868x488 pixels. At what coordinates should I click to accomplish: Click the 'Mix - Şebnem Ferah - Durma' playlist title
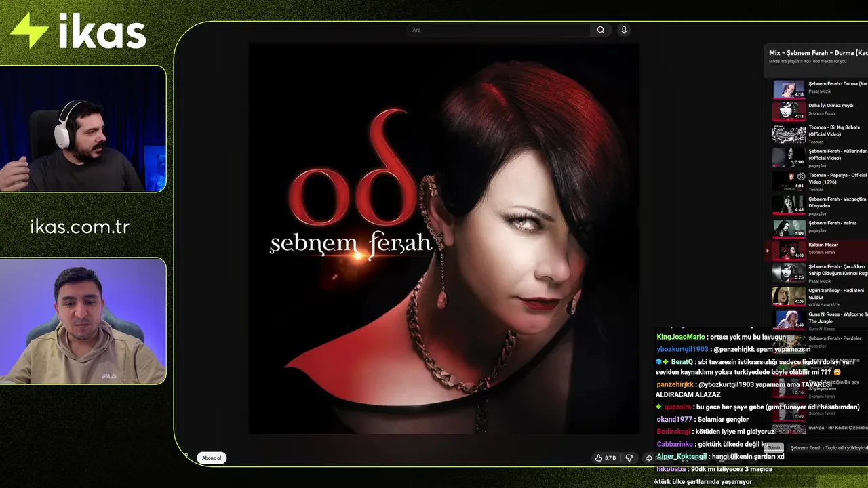pos(818,52)
